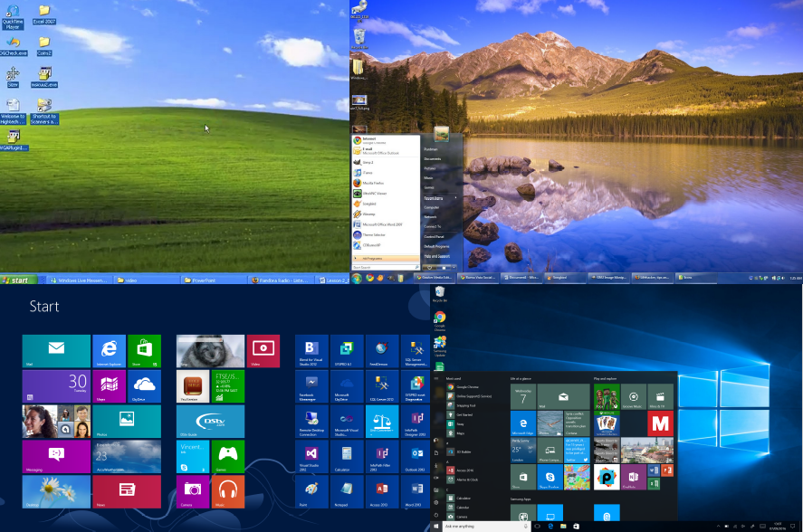The width and height of the screenshot is (803, 532).
Task: Open Groove Music tile in Windows 10
Action: pos(634,397)
